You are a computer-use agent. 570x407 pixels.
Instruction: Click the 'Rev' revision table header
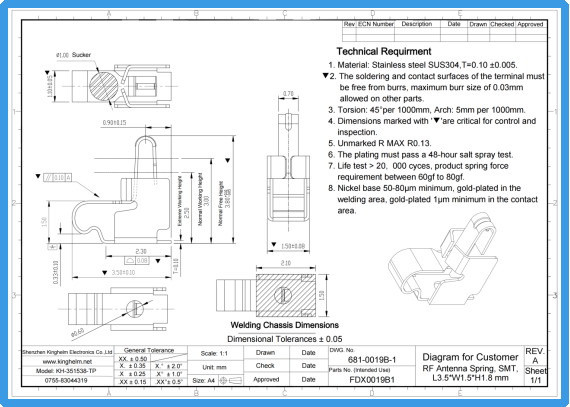click(x=349, y=24)
